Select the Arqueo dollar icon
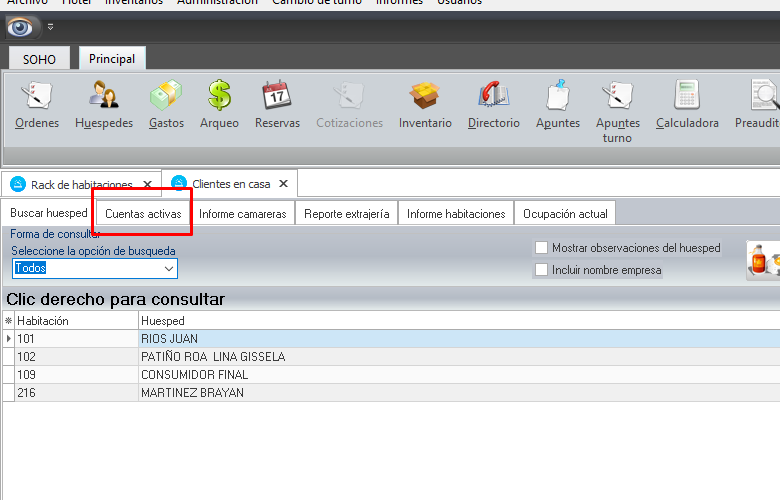The image size is (780, 500). [219, 98]
